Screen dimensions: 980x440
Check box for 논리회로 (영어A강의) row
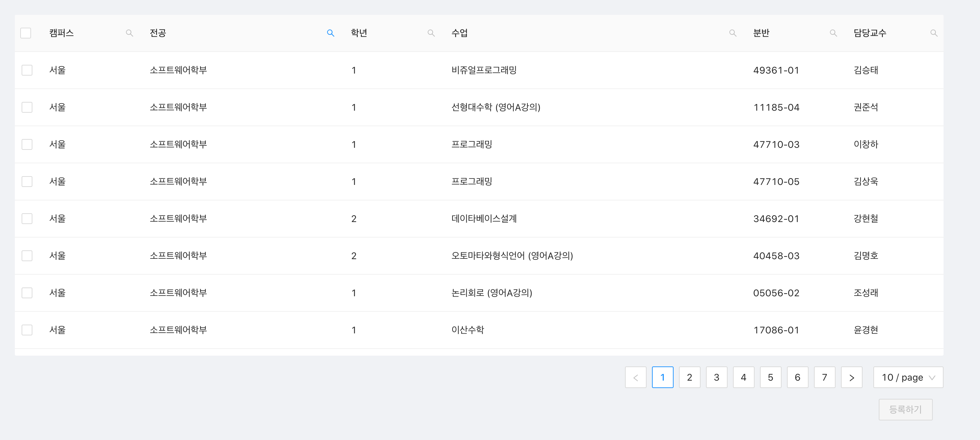[x=27, y=293]
